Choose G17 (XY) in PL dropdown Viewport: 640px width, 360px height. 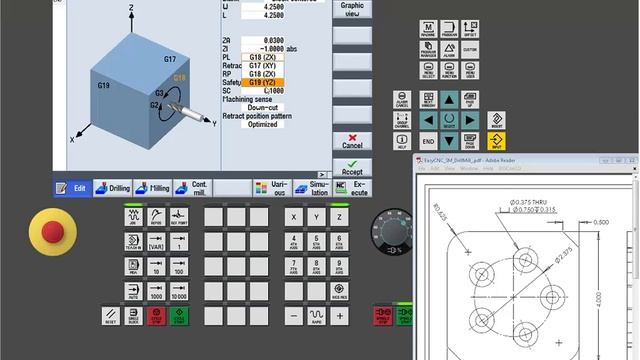(x=262, y=66)
